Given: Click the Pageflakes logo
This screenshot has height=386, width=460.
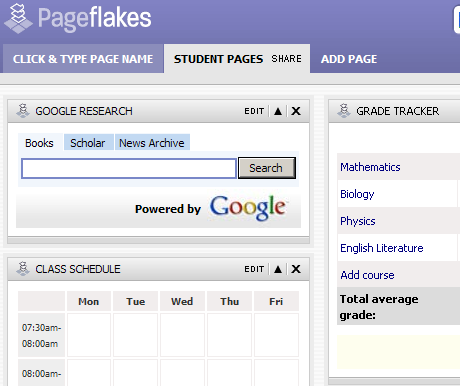Looking at the screenshot, I should tap(77, 18).
